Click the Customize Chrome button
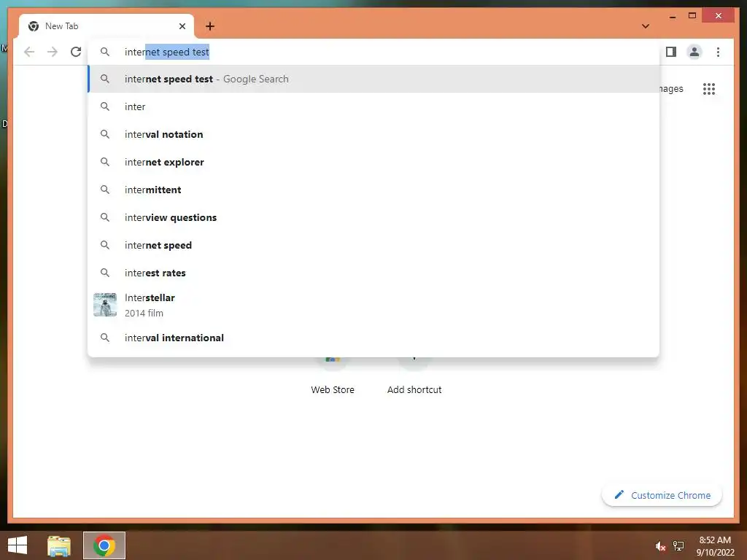This screenshot has height=560, width=747. point(662,495)
